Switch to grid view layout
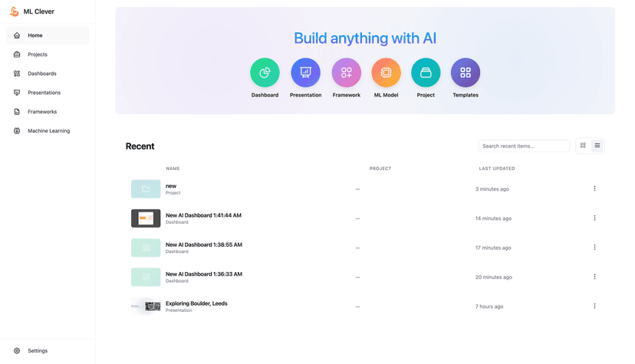635x364 pixels. [x=583, y=146]
